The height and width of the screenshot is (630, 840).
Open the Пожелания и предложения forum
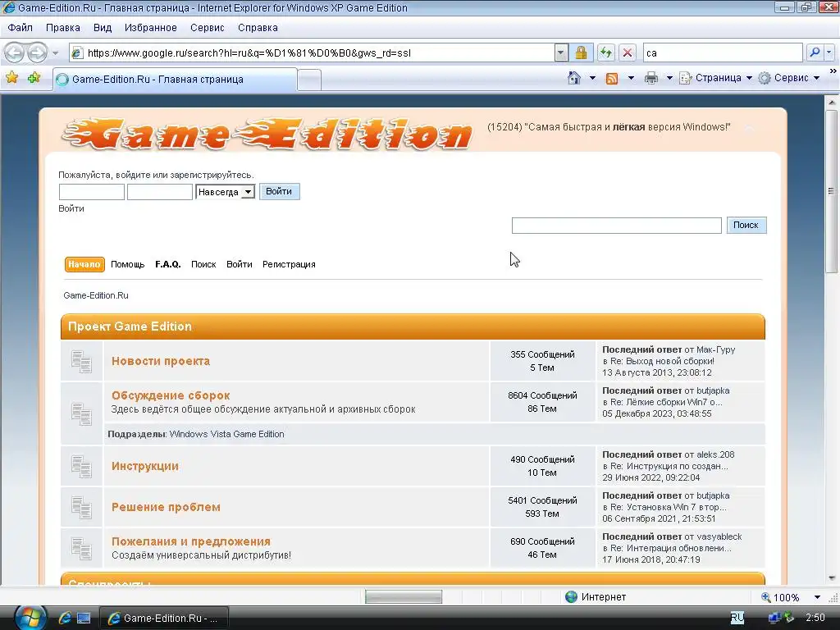pos(190,541)
